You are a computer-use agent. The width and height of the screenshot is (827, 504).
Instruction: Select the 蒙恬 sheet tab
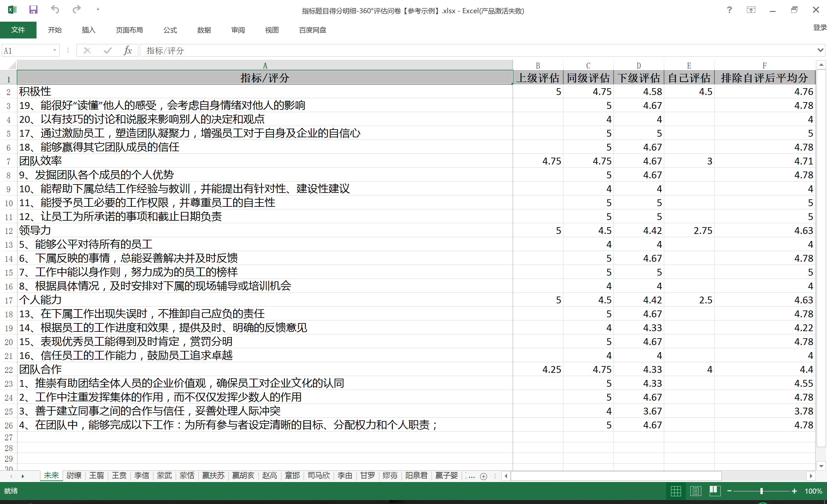[x=187, y=476]
